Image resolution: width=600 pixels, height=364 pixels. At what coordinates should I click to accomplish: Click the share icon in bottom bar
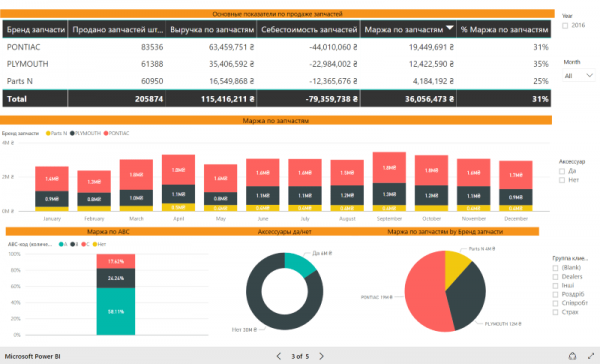coord(572,356)
